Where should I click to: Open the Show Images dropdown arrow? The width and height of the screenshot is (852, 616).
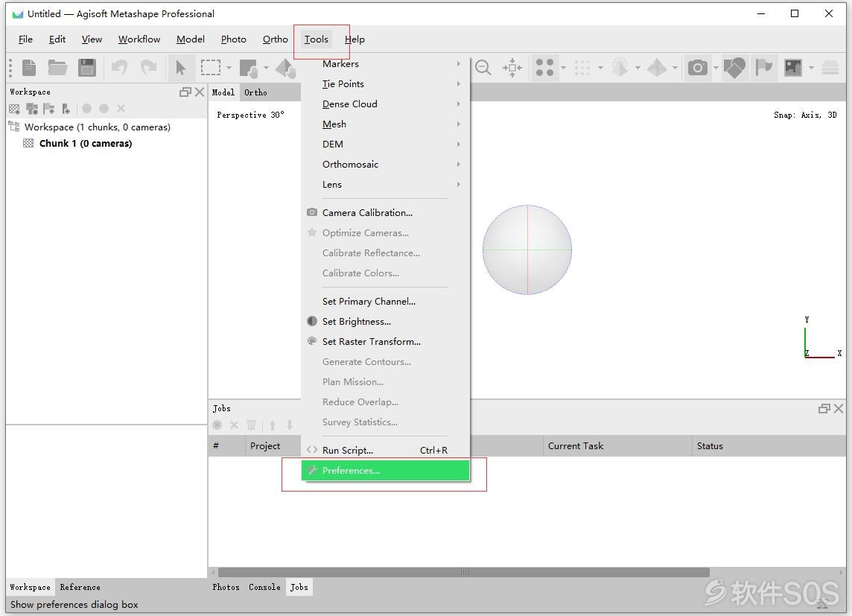coord(811,68)
